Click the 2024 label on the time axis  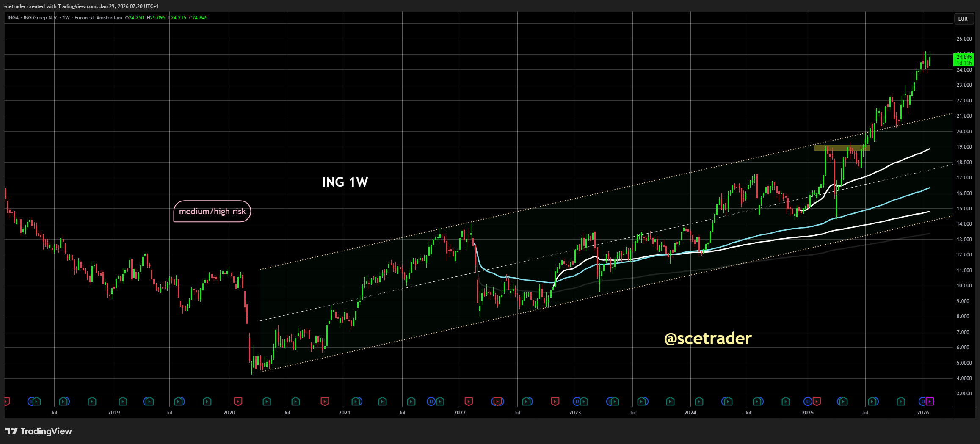tap(690, 413)
